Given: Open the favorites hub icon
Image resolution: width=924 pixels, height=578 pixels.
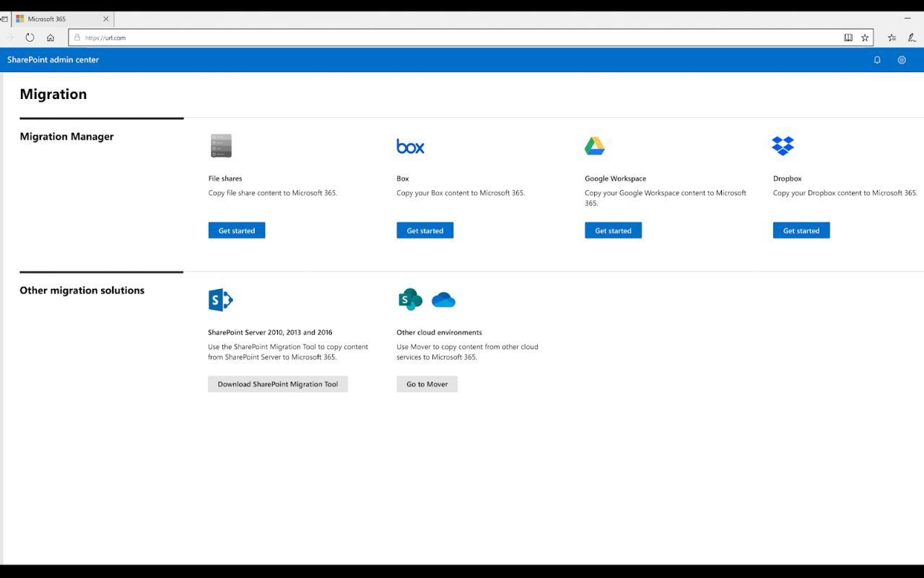Looking at the screenshot, I should 892,38.
